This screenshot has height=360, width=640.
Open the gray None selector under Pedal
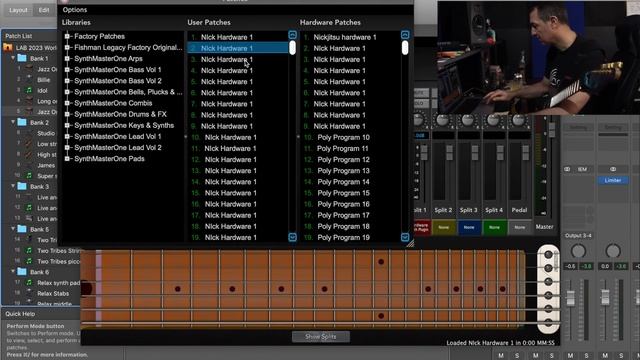(x=520, y=227)
